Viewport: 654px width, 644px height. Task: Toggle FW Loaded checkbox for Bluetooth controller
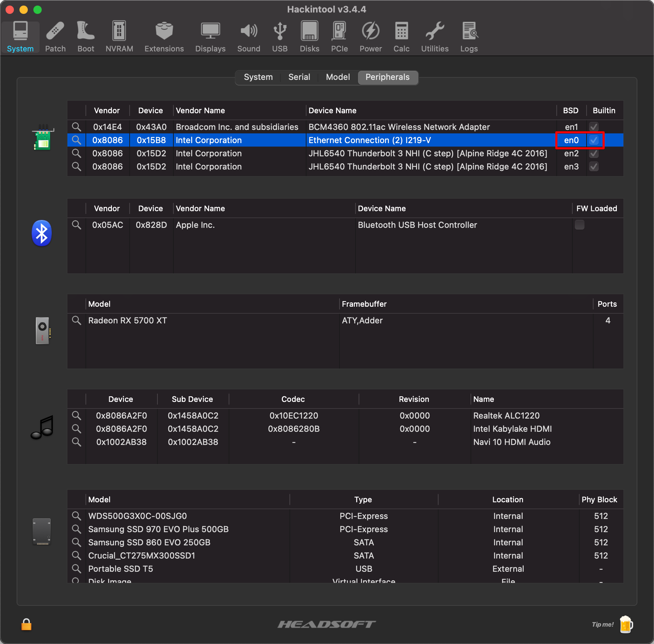(x=579, y=225)
